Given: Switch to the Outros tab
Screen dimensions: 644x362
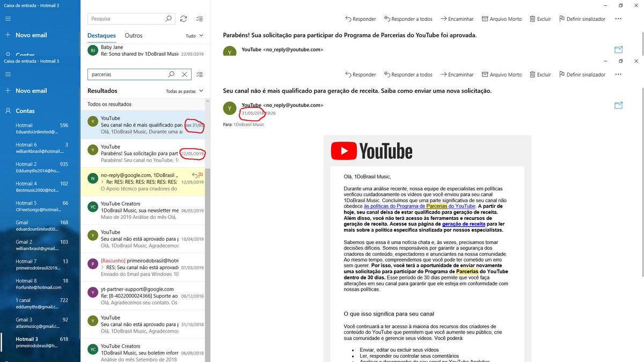Looking at the screenshot, I should click(x=134, y=35).
